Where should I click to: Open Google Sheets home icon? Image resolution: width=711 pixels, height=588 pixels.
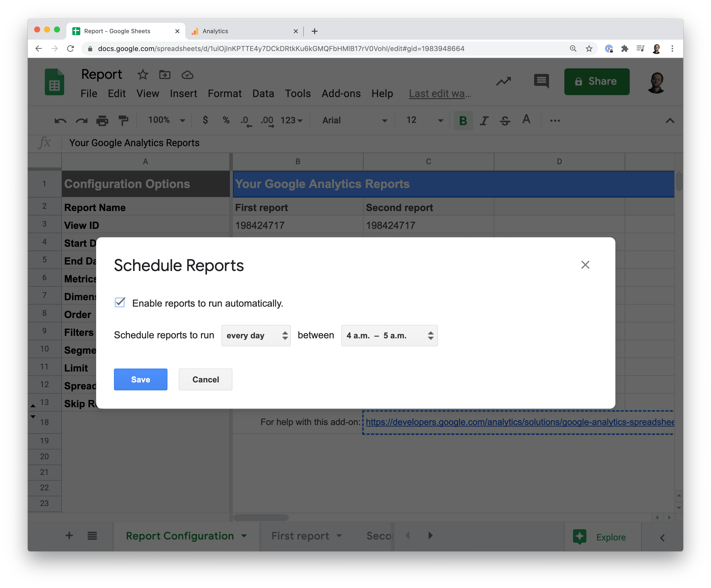tap(55, 81)
